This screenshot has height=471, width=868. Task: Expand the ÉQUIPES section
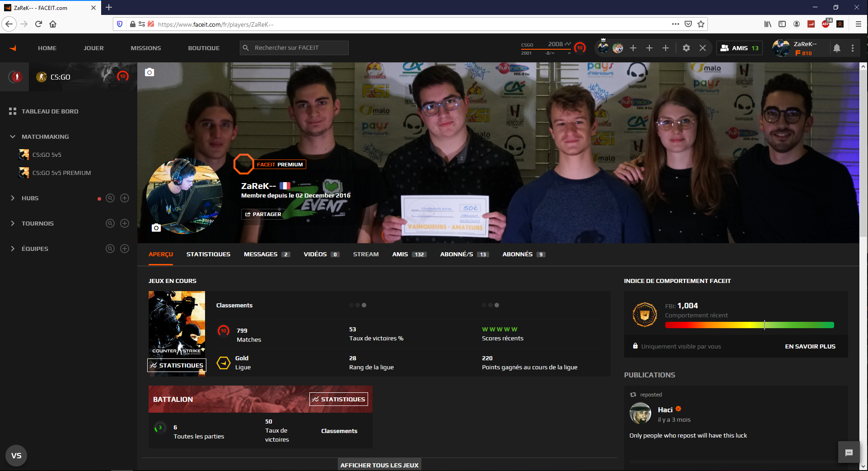13,249
